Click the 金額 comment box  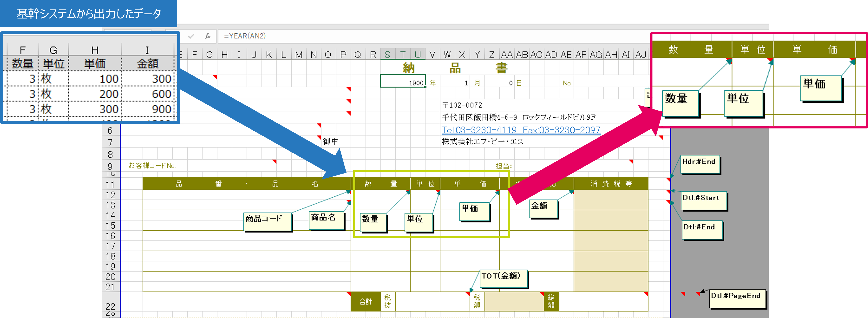click(544, 209)
